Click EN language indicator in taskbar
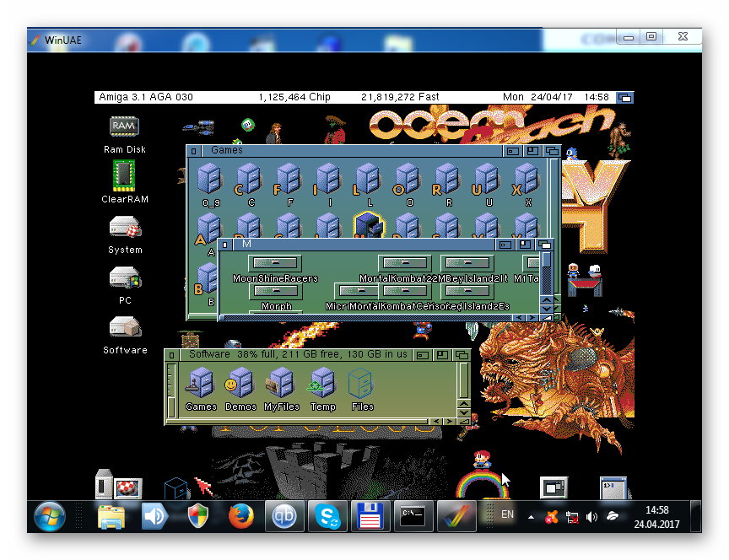 pos(507,514)
